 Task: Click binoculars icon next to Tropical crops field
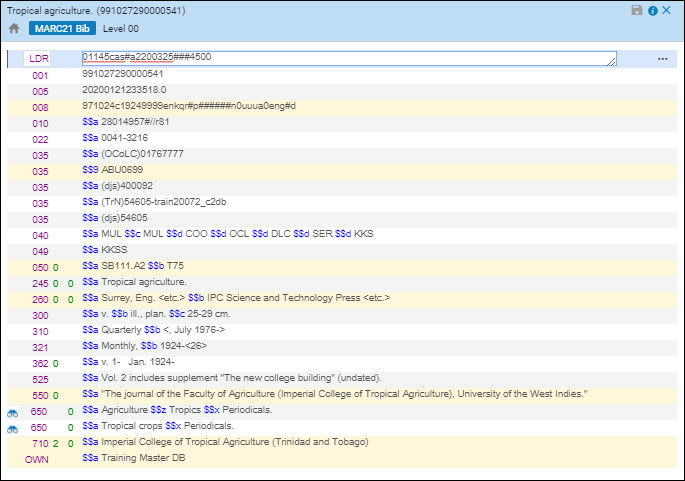point(14,427)
